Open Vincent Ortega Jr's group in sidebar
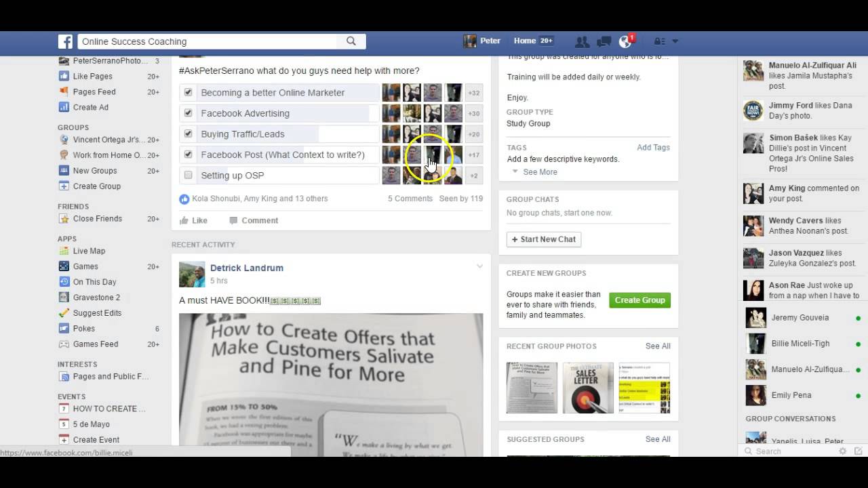The width and height of the screenshot is (868, 488). 109,140
